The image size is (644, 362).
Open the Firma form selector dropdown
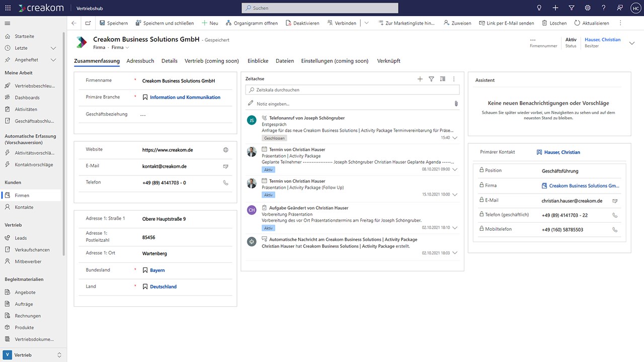tap(120, 47)
